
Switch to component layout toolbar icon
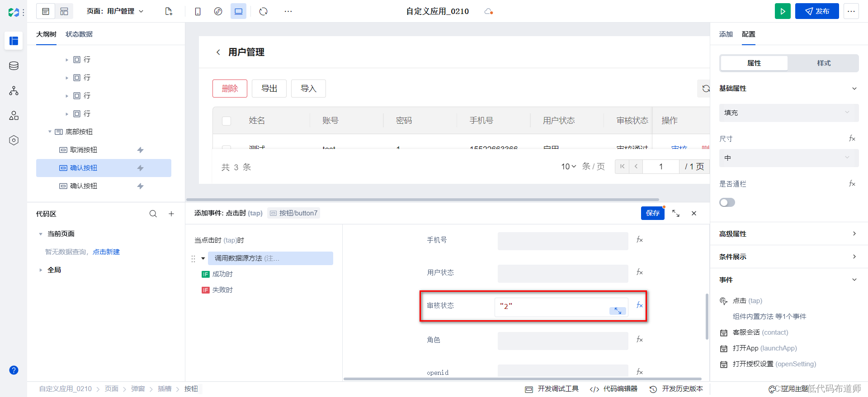click(x=64, y=11)
